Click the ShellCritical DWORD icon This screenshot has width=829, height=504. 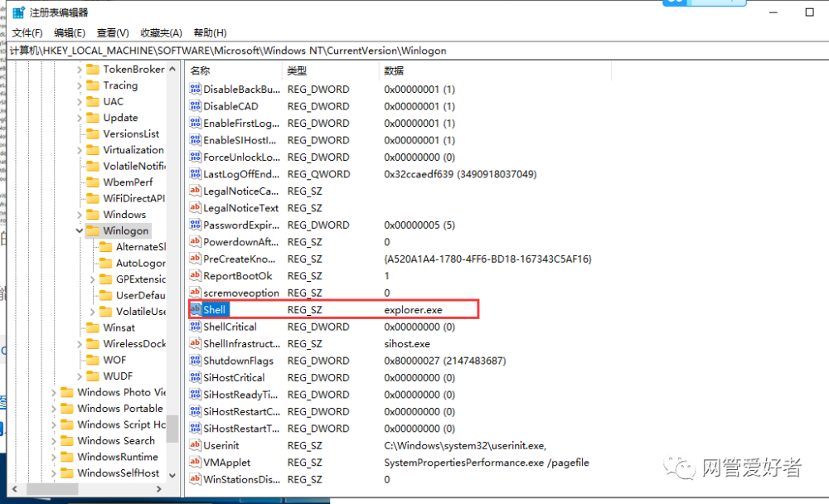(195, 327)
